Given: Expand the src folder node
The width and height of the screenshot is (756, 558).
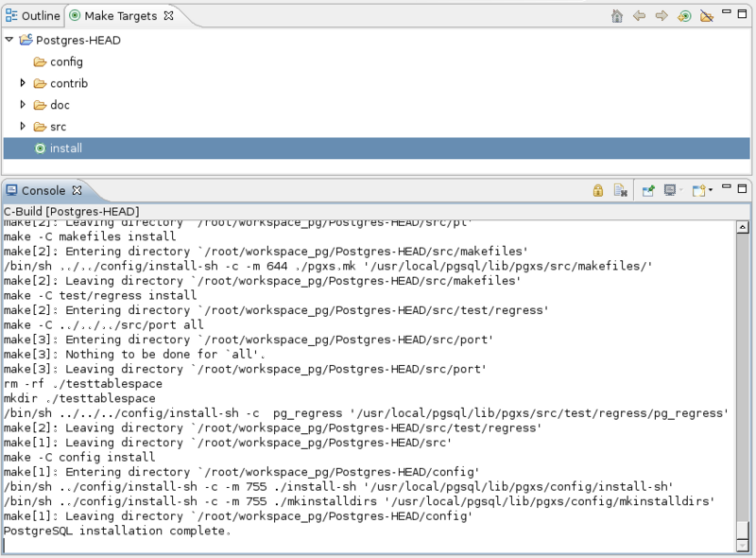Looking at the screenshot, I should [24, 127].
